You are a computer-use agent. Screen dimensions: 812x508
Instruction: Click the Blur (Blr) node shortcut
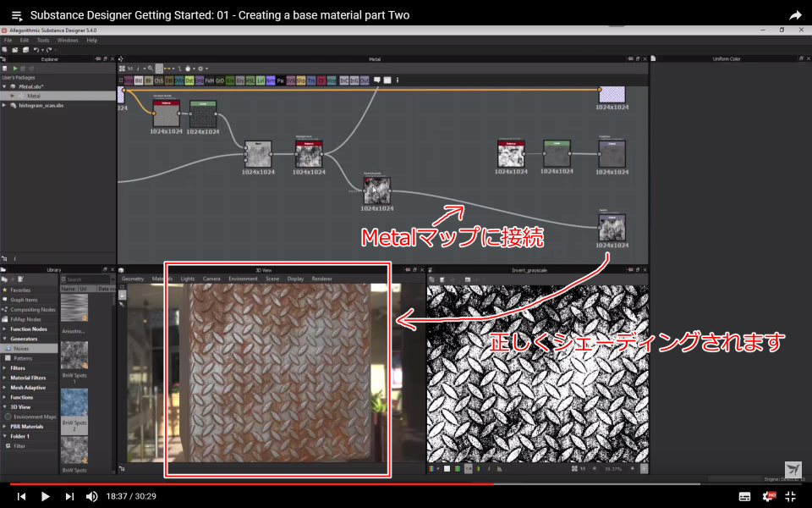point(149,81)
